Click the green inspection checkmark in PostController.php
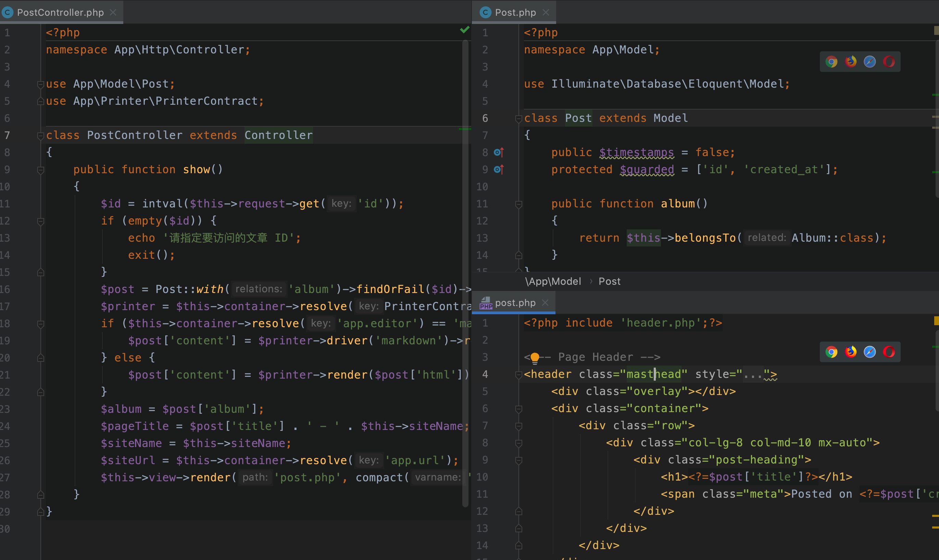 tap(465, 30)
